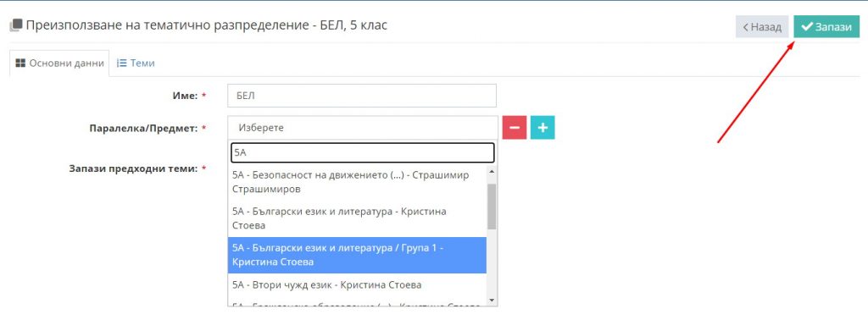The height and width of the screenshot is (331, 868).
Task: Select 5A - Безопасност на движението option
Action: click(357, 182)
